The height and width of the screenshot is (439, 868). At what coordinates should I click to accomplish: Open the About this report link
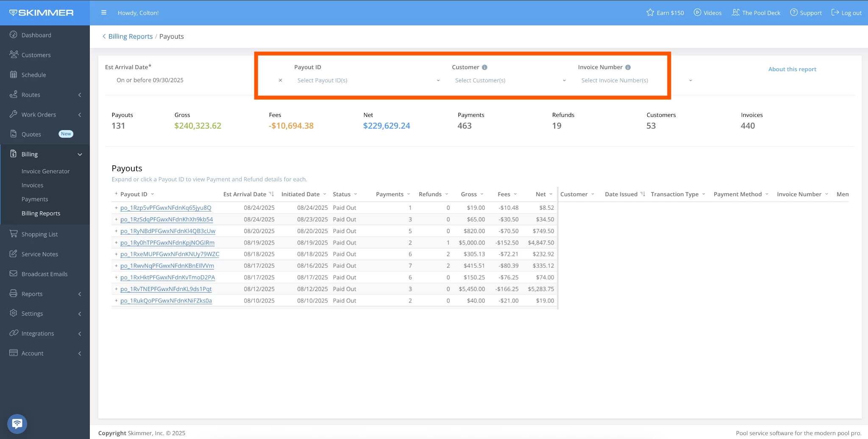(x=792, y=69)
